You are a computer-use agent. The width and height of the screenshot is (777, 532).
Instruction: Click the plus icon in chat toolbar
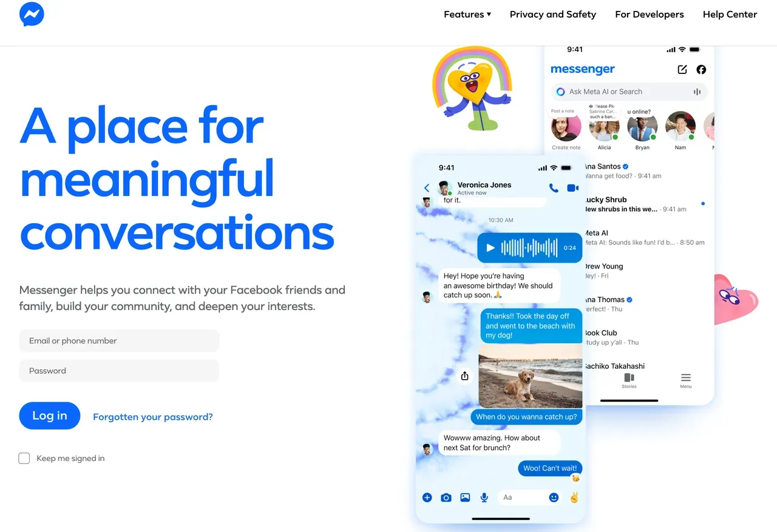(x=427, y=497)
